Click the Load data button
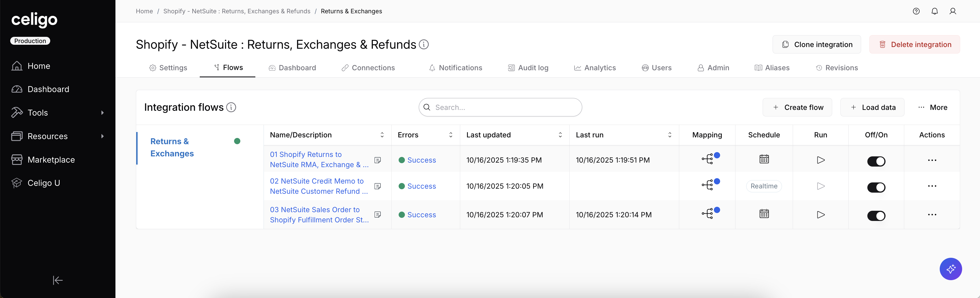This screenshot has height=298, width=980. (x=872, y=107)
